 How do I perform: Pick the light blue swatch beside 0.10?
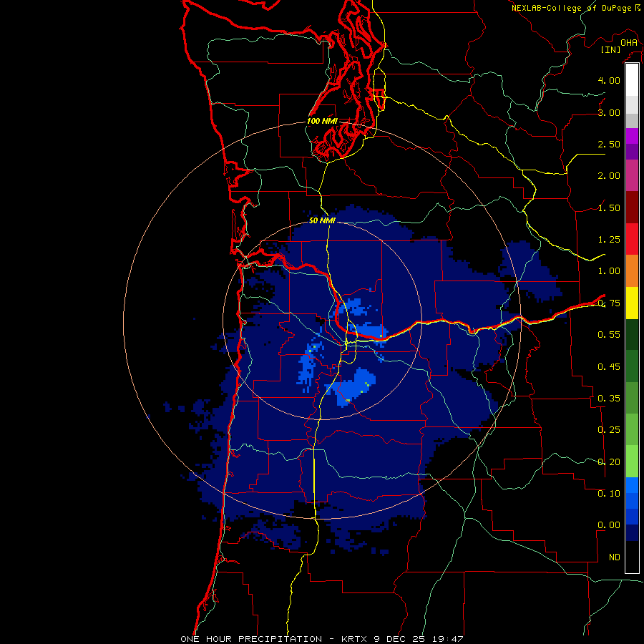(x=632, y=485)
